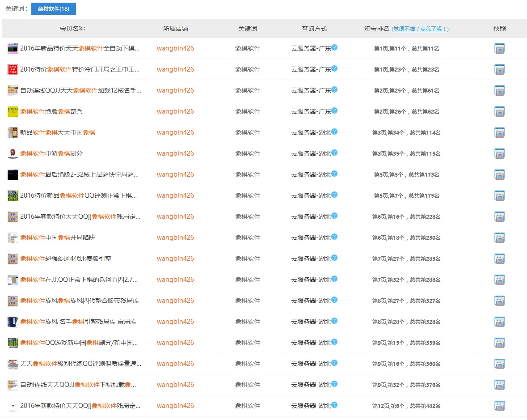
Task: View snapshot for the 总共第482名 row
Action: click(x=499, y=406)
